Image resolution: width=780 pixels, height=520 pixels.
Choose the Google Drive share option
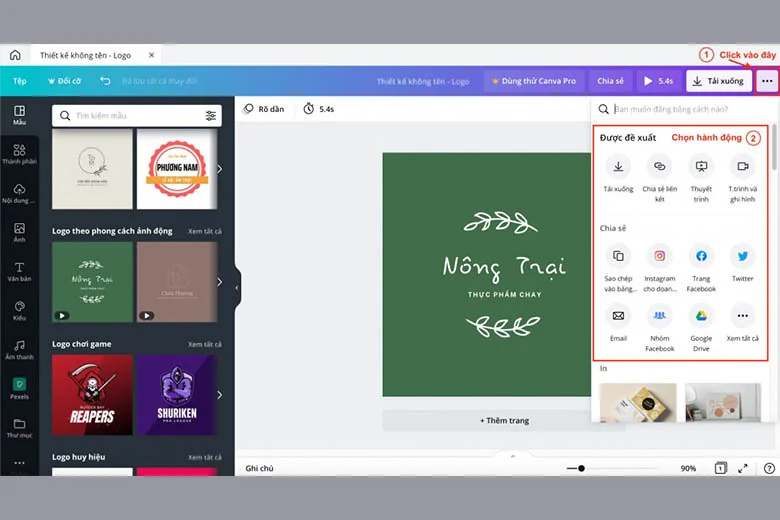tap(701, 317)
